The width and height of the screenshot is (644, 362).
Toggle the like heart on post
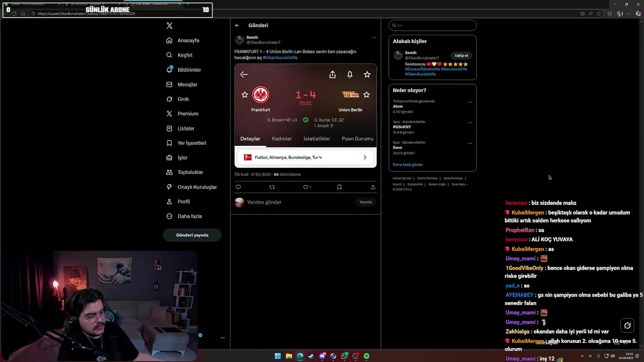click(x=305, y=187)
